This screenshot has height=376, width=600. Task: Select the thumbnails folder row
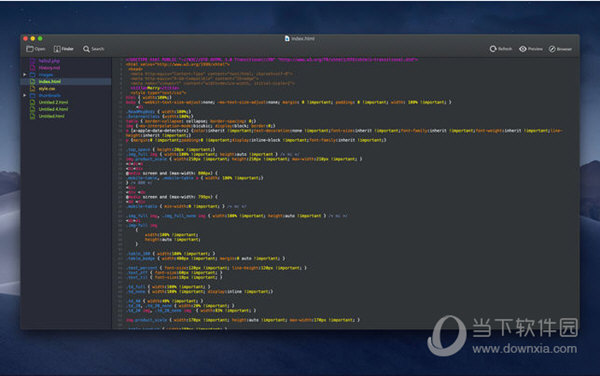click(66, 95)
